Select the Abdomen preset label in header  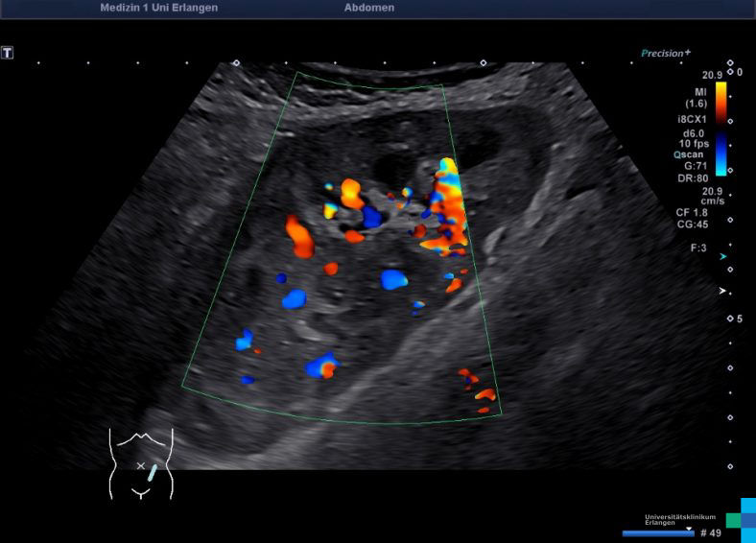pos(368,8)
